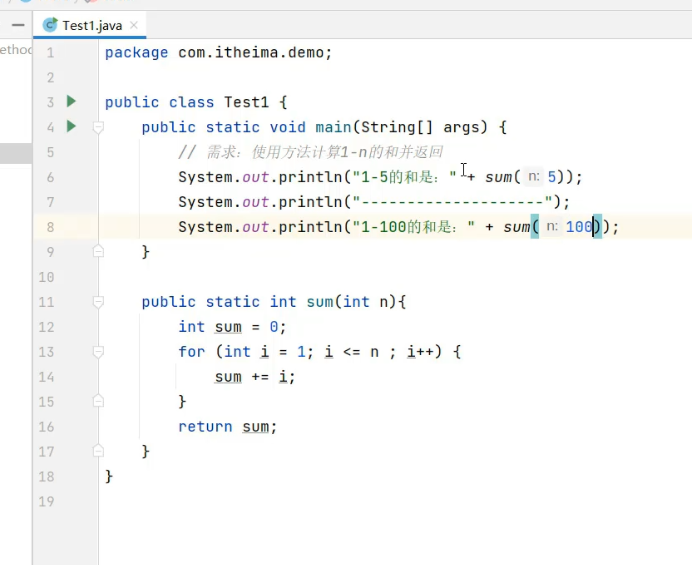The height and width of the screenshot is (565, 692).
Task: Click the return keyword on line 16
Action: pyautogui.click(x=205, y=427)
